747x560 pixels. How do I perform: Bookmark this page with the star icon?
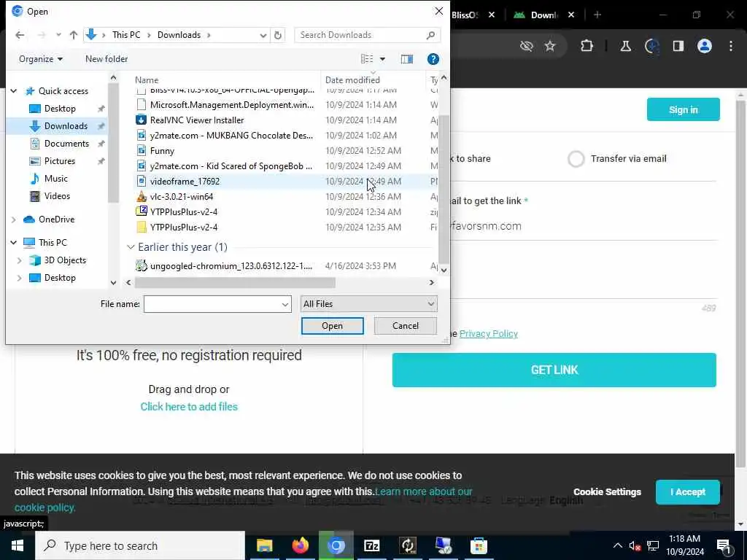pyautogui.click(x=550, y=46)
